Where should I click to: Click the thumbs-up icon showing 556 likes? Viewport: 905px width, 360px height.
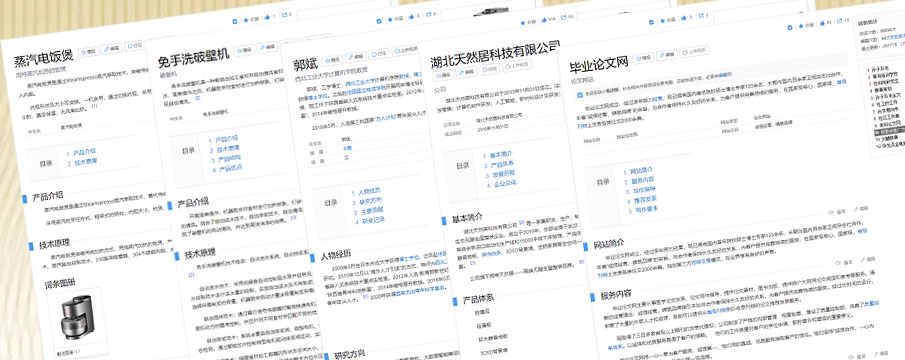coord(544,20)
